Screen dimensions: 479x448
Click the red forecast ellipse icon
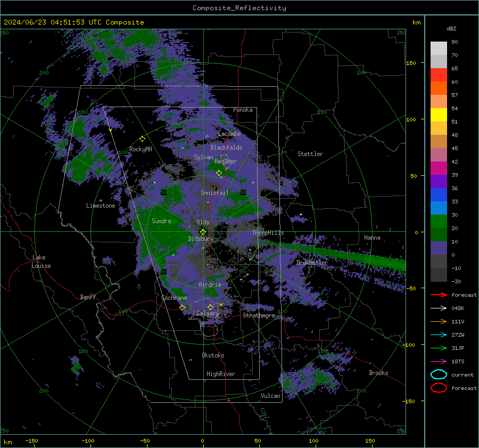tap(439, 388)
